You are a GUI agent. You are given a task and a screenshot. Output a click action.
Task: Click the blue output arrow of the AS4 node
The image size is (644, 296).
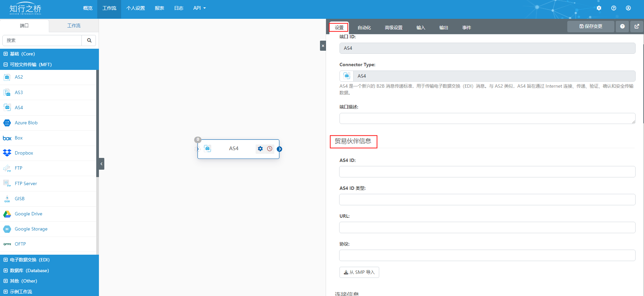click(279, 149)
